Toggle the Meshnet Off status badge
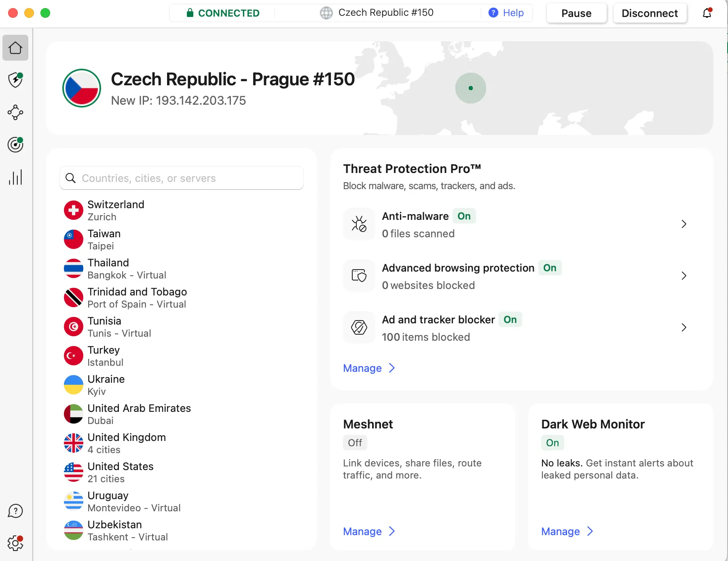 355,443
